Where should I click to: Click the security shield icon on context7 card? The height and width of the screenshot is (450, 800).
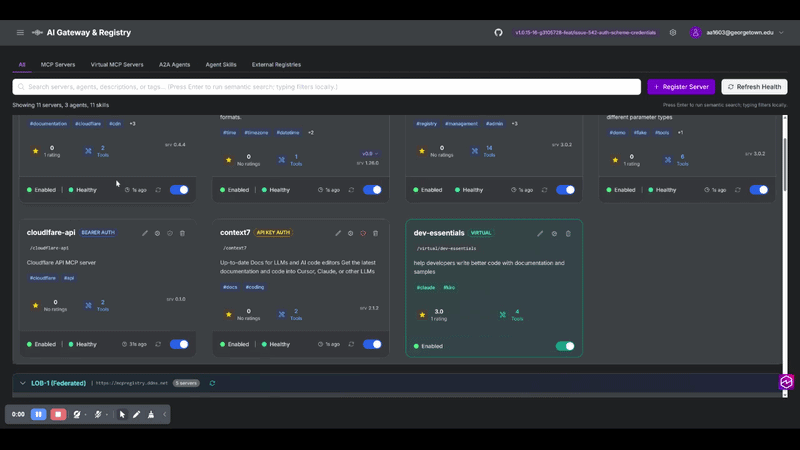(363, 233)
